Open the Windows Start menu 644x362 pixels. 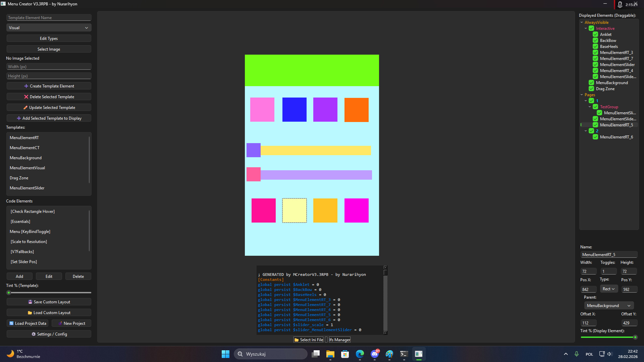[x=225, y=354]
